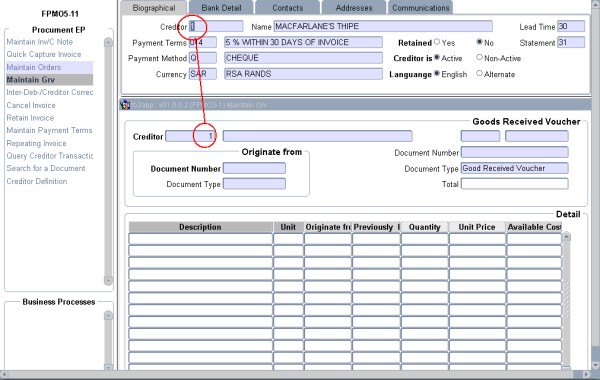Open Maintain Inv/C Note menu item
600x380 pixels.
(x=39, y=42)
